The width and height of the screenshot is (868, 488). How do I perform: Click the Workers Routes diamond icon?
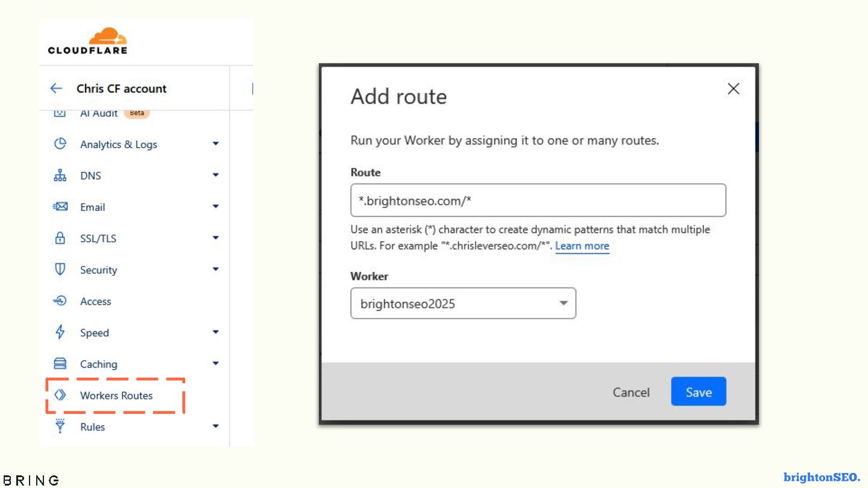[60, 395]
